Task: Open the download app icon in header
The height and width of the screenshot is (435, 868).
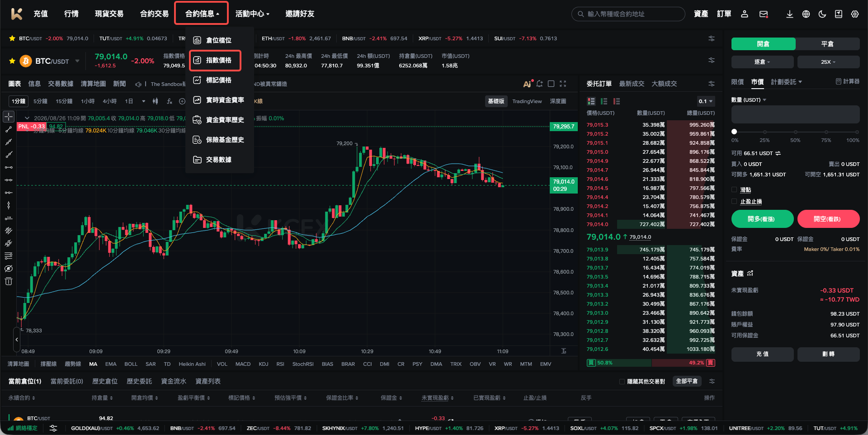Action: [x=789, y=14]
